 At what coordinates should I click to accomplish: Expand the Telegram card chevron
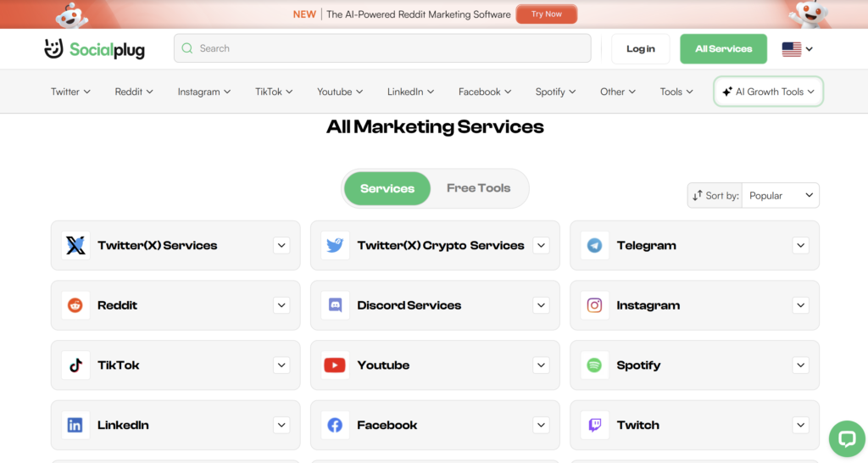tap(800, 245)
